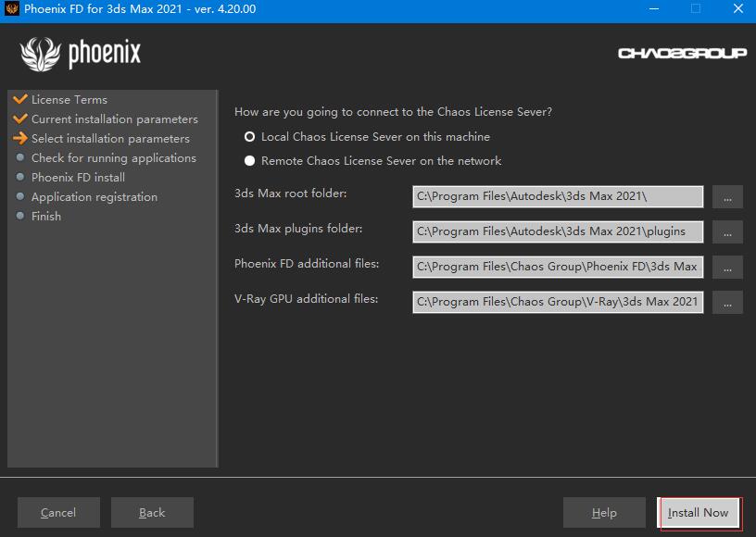Click the bullet beside Check for running applications
756x537 pixels.
coord(20,157)
